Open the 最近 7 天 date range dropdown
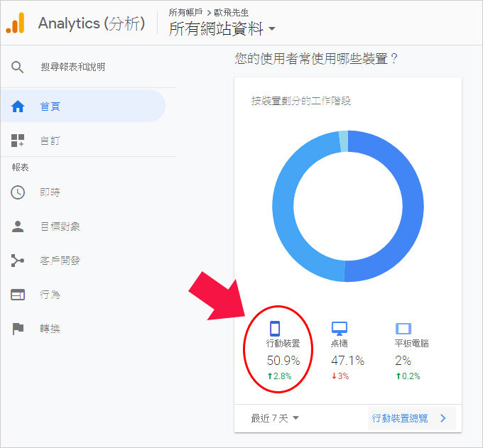483x448 pixels. click(275, 418)
